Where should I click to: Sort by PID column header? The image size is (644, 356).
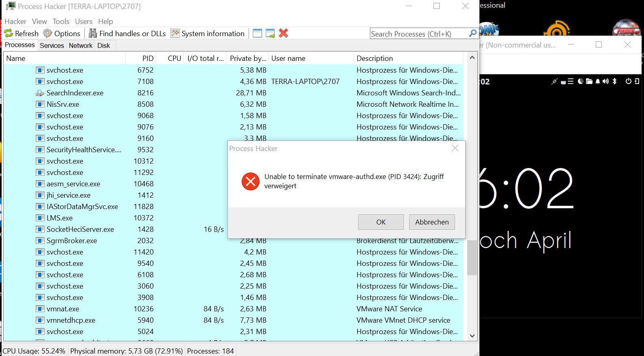pos(141,58)
